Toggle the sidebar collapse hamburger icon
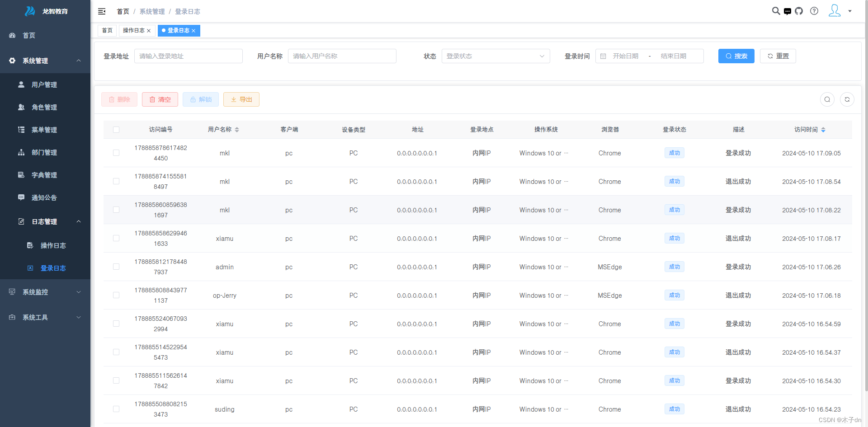The height and width of the screenshot is (427, 868). [x=102, y=11]
